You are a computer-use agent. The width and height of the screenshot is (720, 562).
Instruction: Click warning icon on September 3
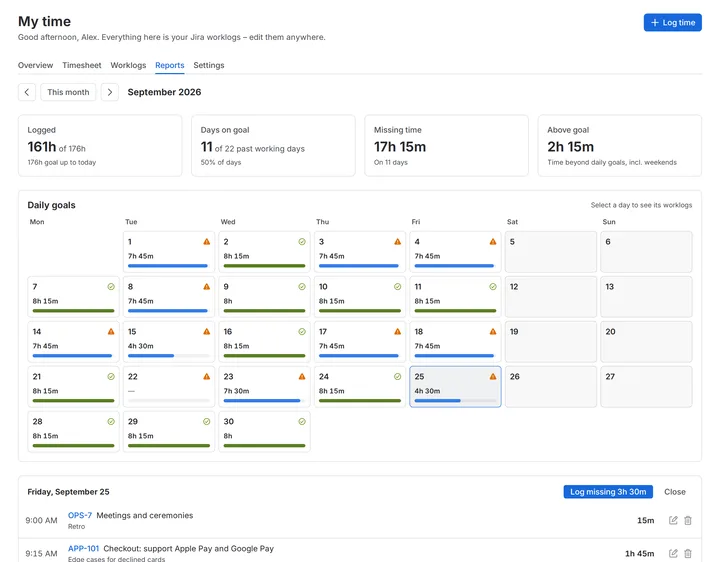click(x=397, y=242)
